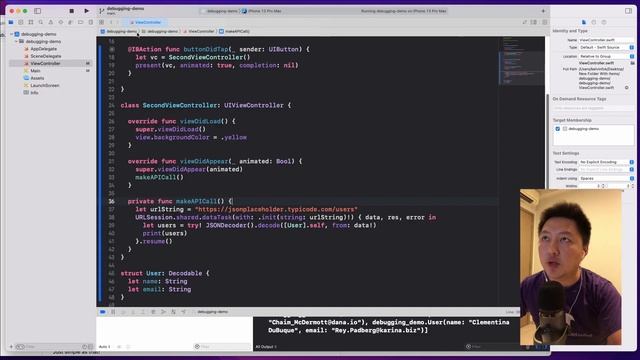The image size is (640, 360).
Task: Place cursor on line 36 makeAPICall declaration
Action: click(180, 202)
